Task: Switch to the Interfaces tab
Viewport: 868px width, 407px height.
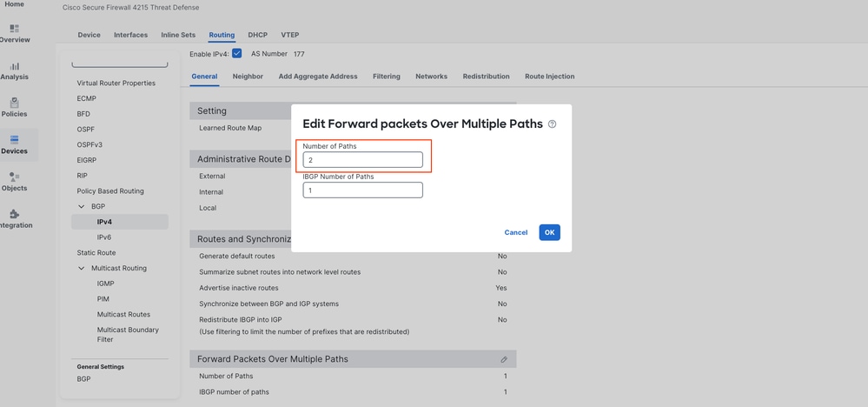Action: [130, 35]
